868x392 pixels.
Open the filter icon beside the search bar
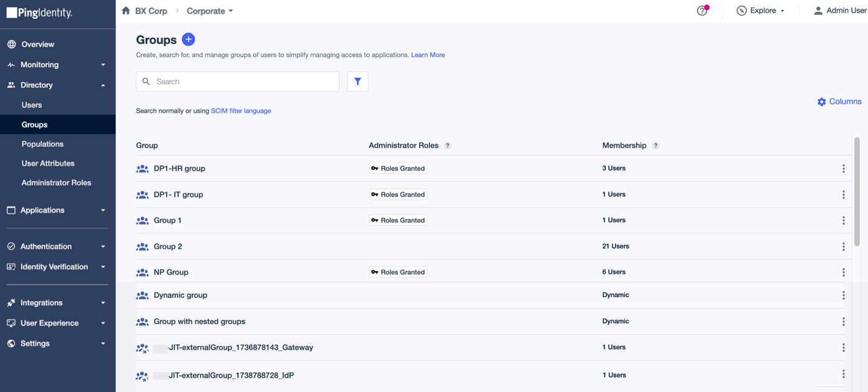point(357,81)
